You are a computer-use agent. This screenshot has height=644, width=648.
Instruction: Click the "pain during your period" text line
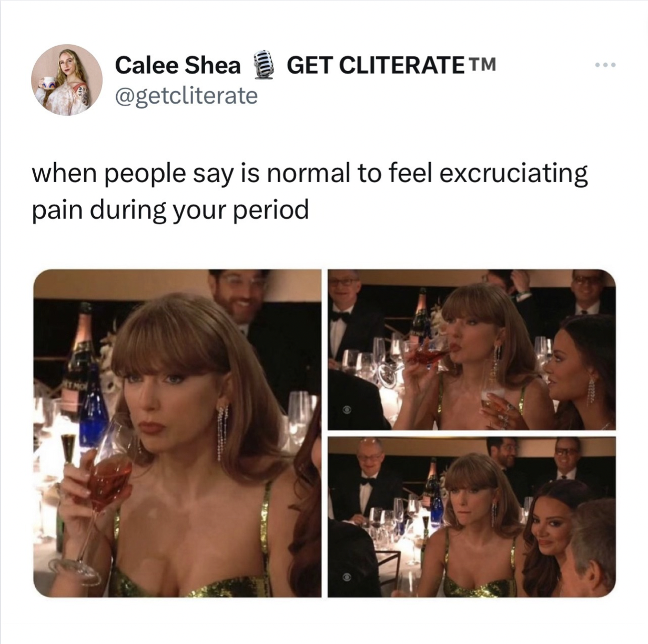(x=170, y=210)
